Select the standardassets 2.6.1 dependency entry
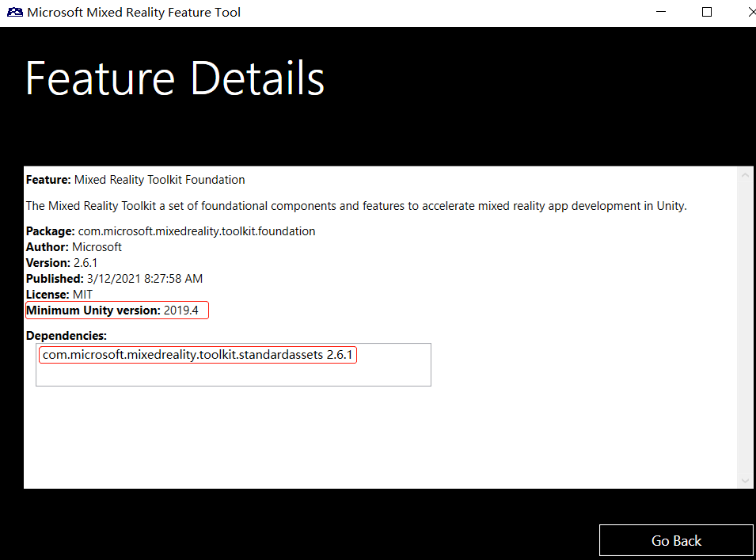The width and height of the screenshot is (756, 560). 197,355
